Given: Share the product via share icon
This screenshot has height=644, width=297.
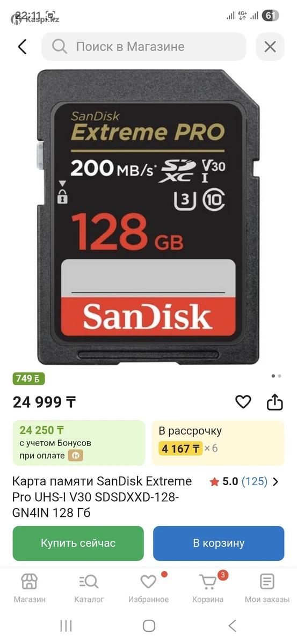Looking at the screenshot, I should (274, 401).
